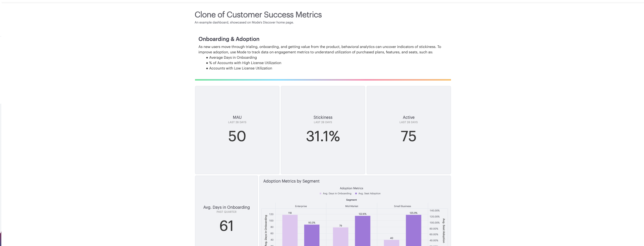Viewport: 644px width, 246px height.
Task: Select the "Adoption Metrics by Segment" chart title
Action: point(291,181)
